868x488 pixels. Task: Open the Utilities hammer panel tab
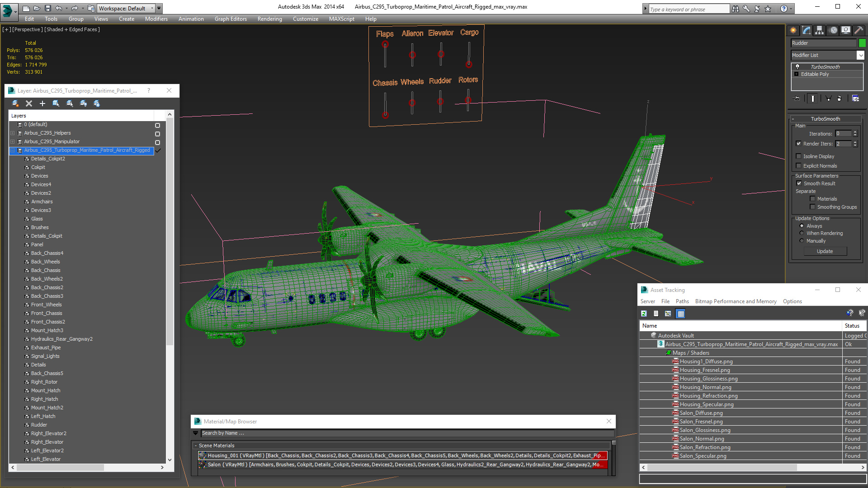[x=859, y=30]
